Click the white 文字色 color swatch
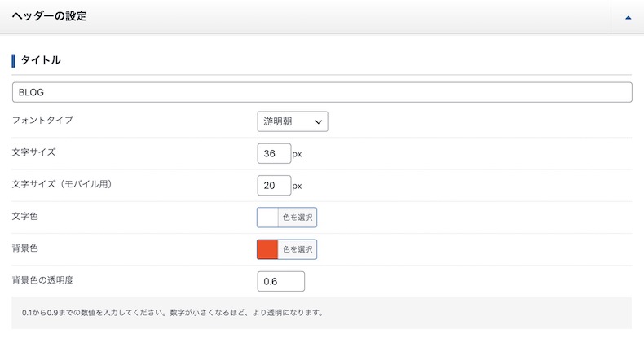Screen dimensions: 644x343 [267, 218]
